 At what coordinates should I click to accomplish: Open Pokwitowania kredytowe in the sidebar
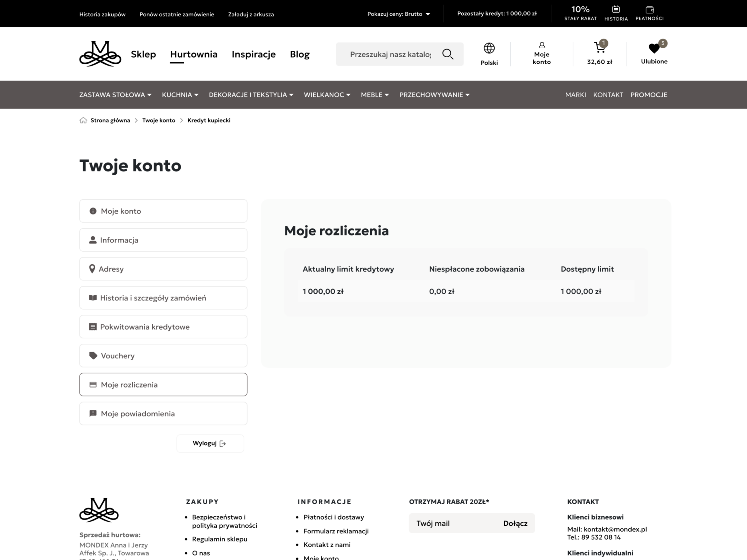pyautogui.click(x=163, y=327)
